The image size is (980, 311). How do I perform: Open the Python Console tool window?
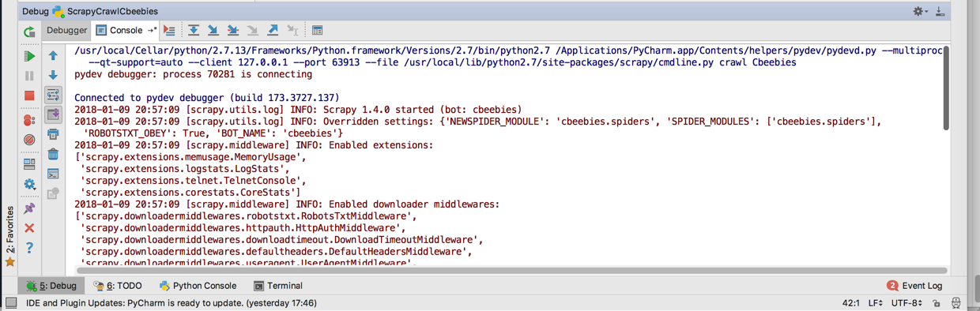coord(198,286)
